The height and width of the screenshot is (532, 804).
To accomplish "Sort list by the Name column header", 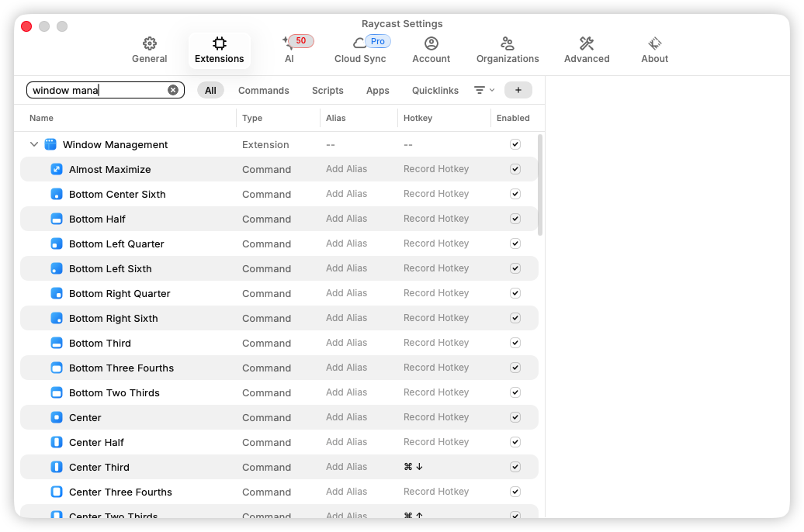I will tap(42, 118).
